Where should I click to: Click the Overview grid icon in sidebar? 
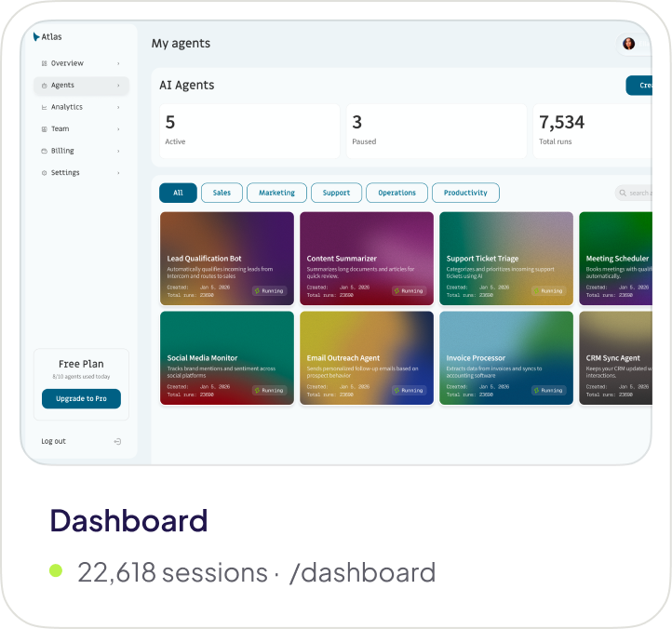coord(44,63)
